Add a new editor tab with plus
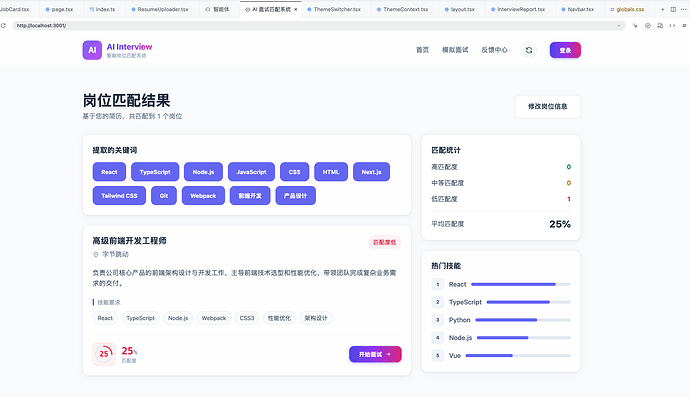This screenshot has width=690, height=397. (x=662, y=9)
